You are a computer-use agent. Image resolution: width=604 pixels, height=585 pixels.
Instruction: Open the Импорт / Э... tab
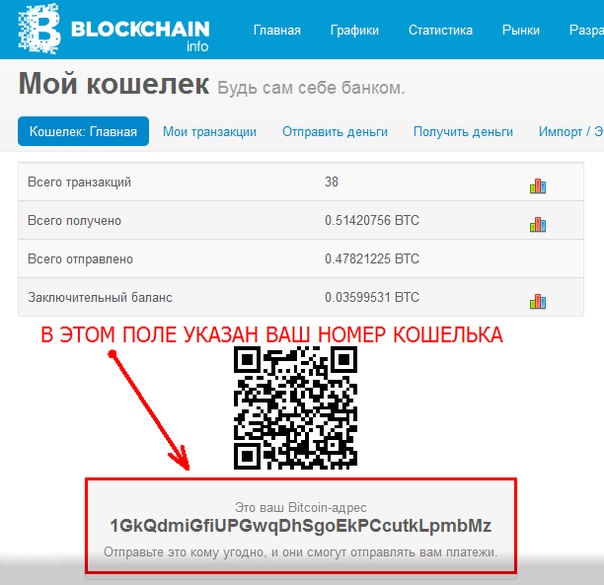(571, 132)
